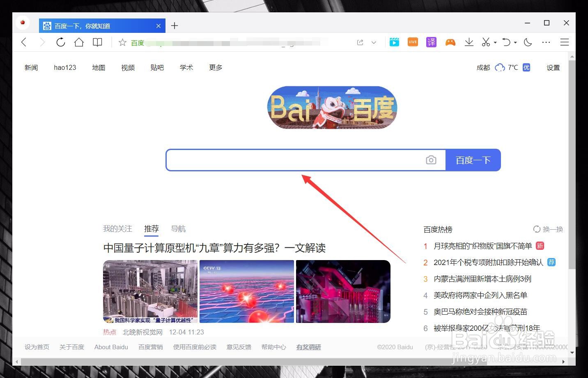Open the lab equipment news thumbnail
Viewport: 588px width, 378px height.
(x=150, y=291)
